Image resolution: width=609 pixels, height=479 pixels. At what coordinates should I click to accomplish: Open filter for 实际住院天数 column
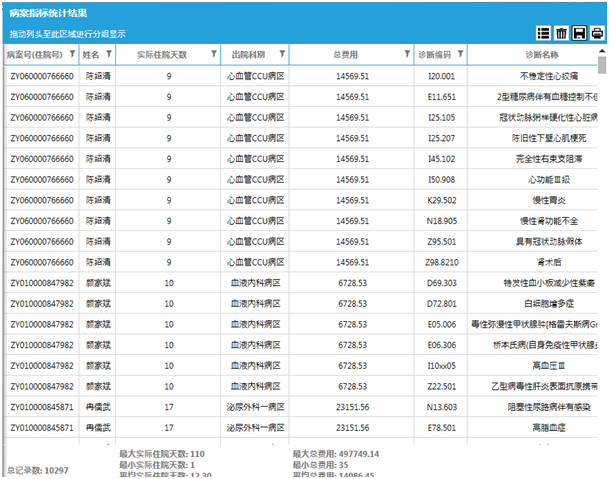[x=213, y=54]
